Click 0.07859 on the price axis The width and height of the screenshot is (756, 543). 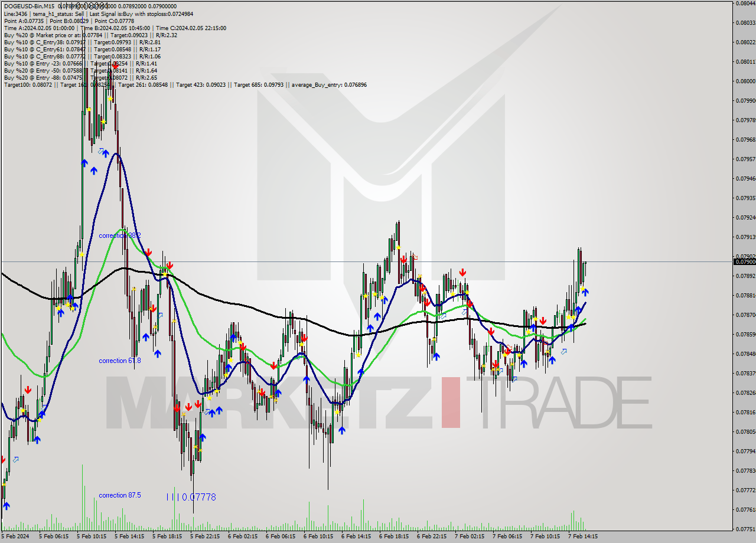click(745, 334)
